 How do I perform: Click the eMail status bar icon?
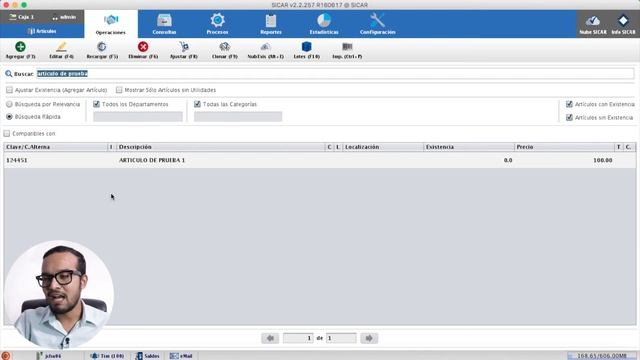pos(174,356)
